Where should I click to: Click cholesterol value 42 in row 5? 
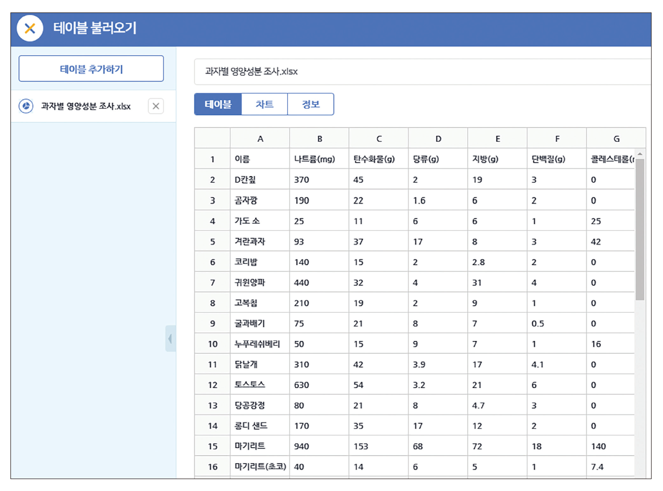[x=611, y=241]
